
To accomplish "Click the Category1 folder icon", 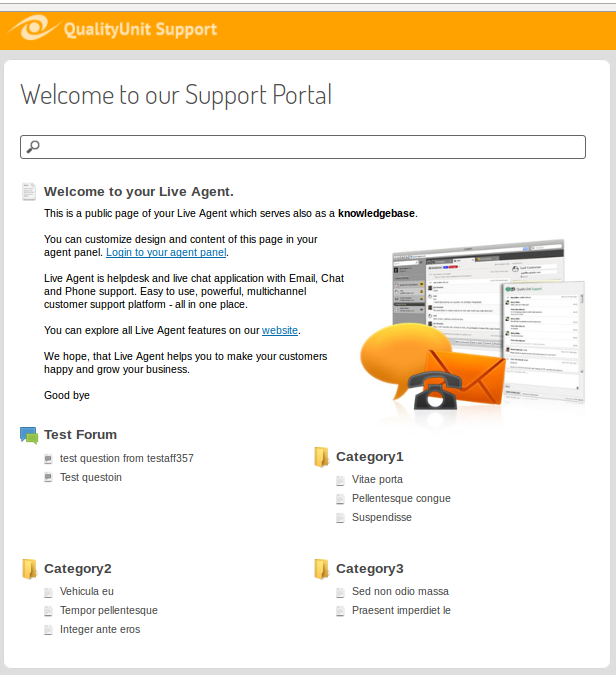I will click(321, 457).
